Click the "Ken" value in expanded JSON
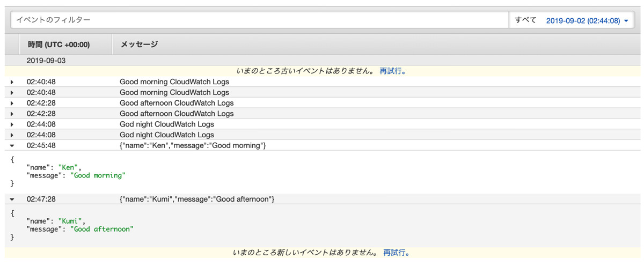 [x=69, y=167]
